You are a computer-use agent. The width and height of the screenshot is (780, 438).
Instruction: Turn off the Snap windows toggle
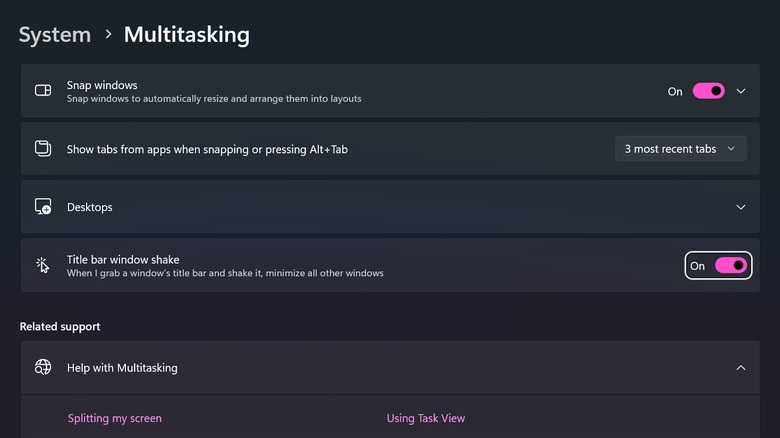pos(708,91)
